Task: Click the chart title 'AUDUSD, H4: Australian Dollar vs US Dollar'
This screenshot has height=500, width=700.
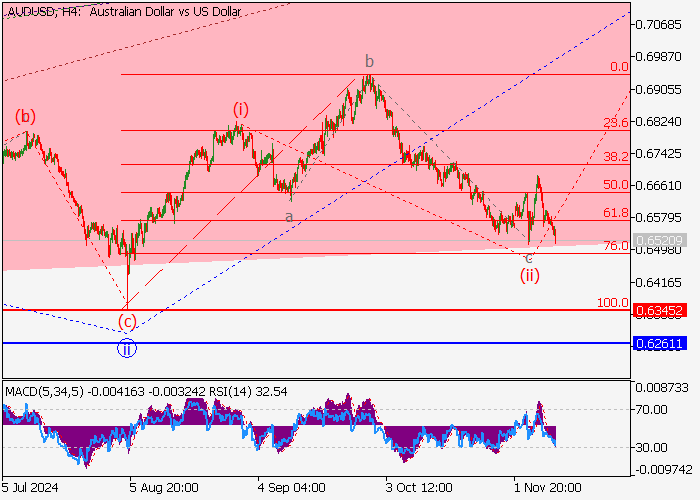Action: [124, 12]
